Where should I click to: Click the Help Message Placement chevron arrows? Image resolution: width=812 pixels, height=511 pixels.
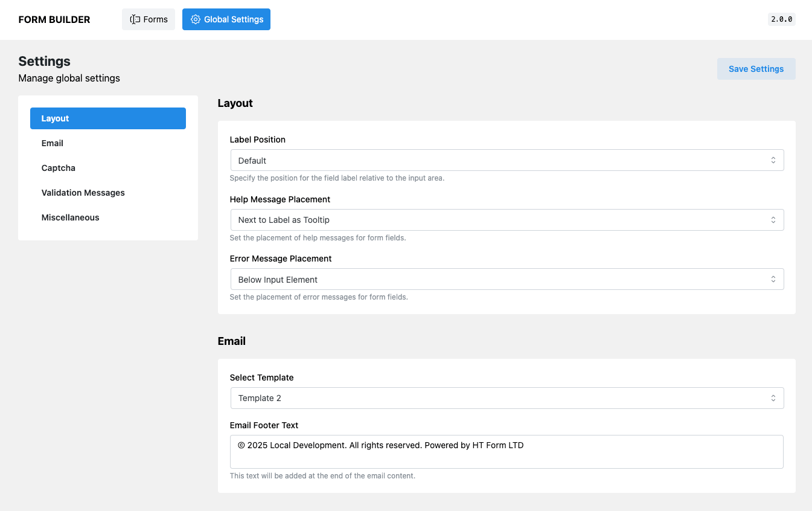(x=773, y=220)
